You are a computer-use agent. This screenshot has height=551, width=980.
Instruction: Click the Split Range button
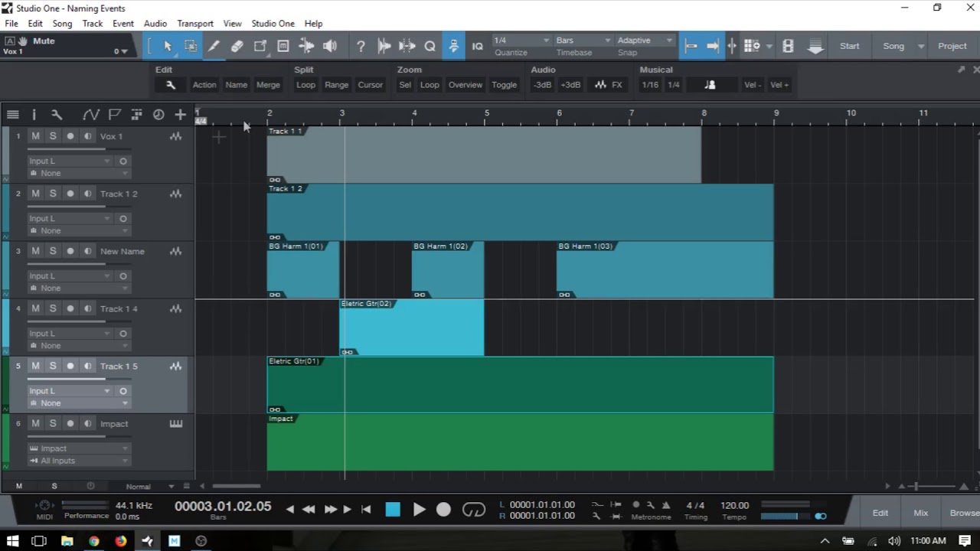click(336, 85)
